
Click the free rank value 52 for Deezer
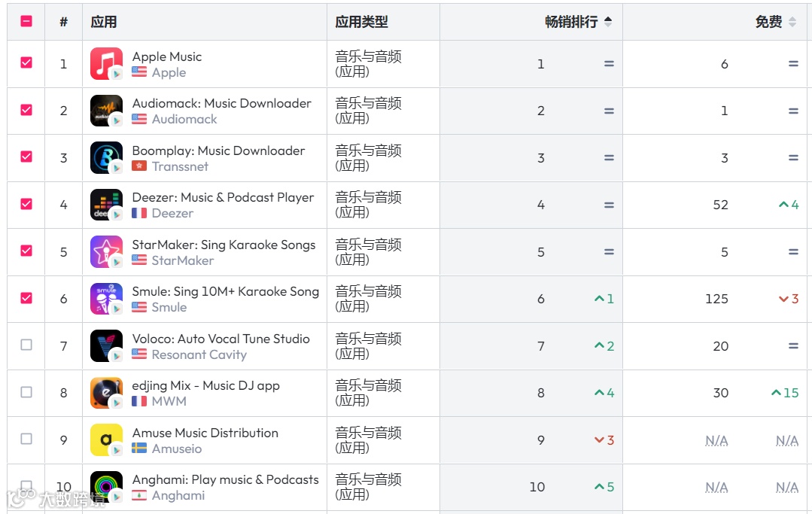coord(720,205)
